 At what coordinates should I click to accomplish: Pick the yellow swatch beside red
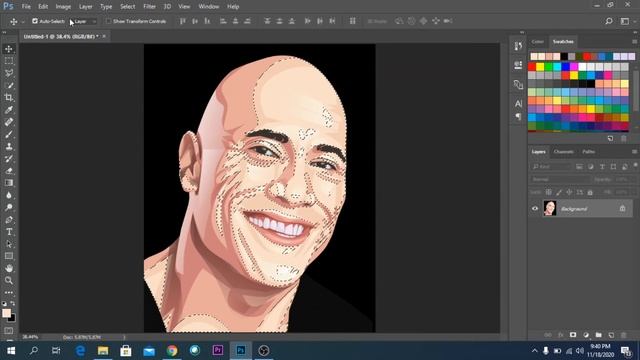pyautogui.click(x=540, y=67)
